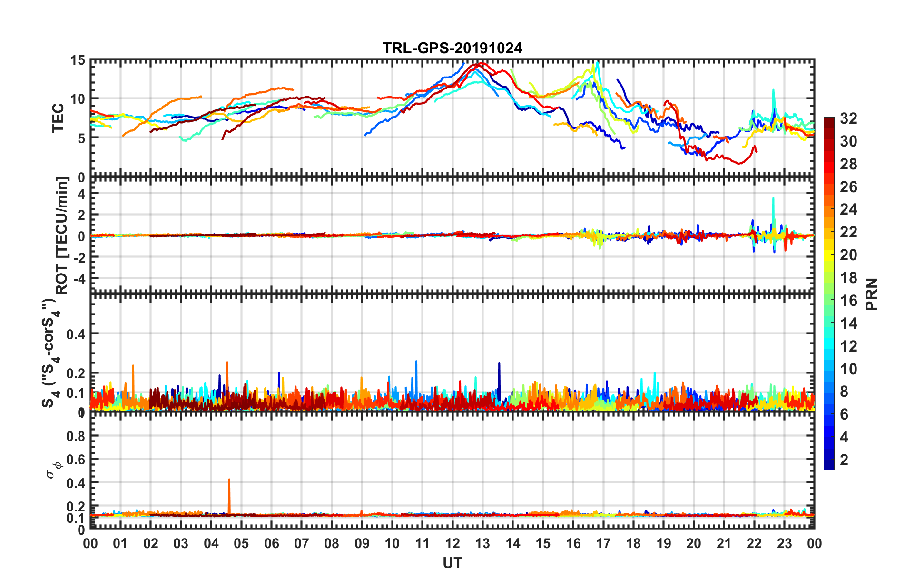Click sigma phi axis tick label 0.8
The width and height of the screenshot is (905, 588).
pyautogui.click(x=76, y=436)
